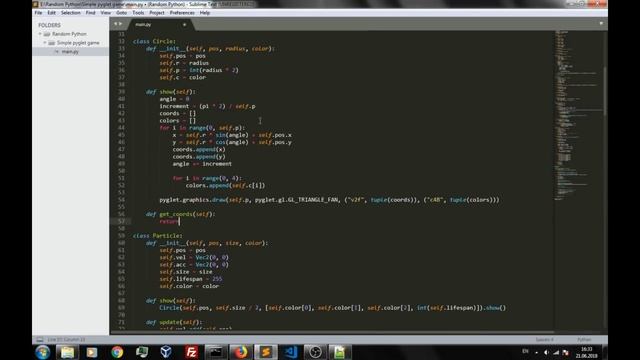
Task: Click the 'def show(self):' line in Circle
Action: 171,92
